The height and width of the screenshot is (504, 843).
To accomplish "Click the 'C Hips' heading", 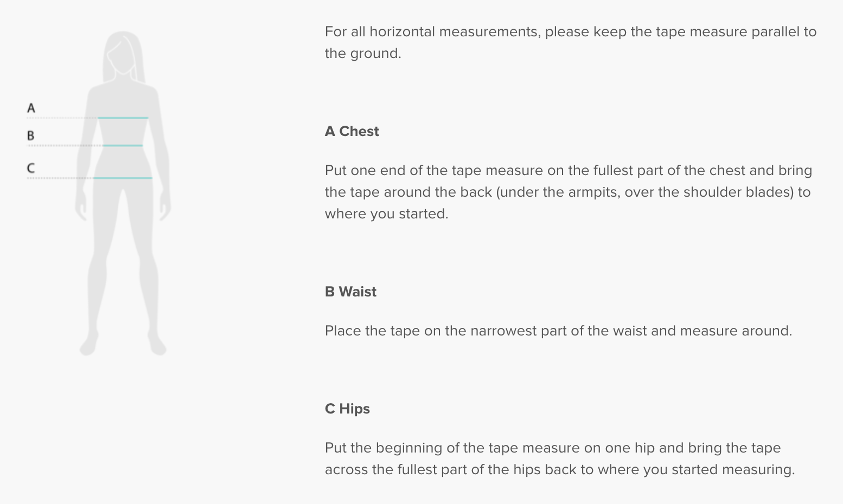I will (x=347, y=409).
